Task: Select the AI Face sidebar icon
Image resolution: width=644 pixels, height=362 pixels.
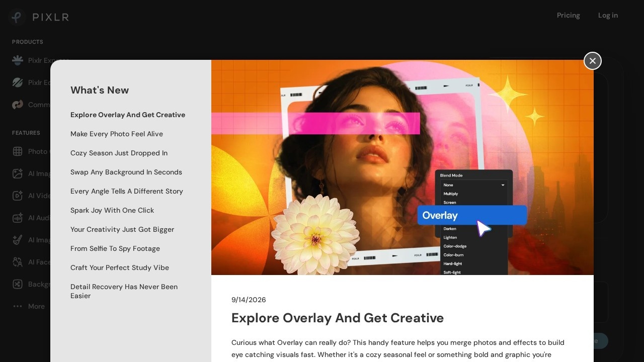Action: click(18, 262)
